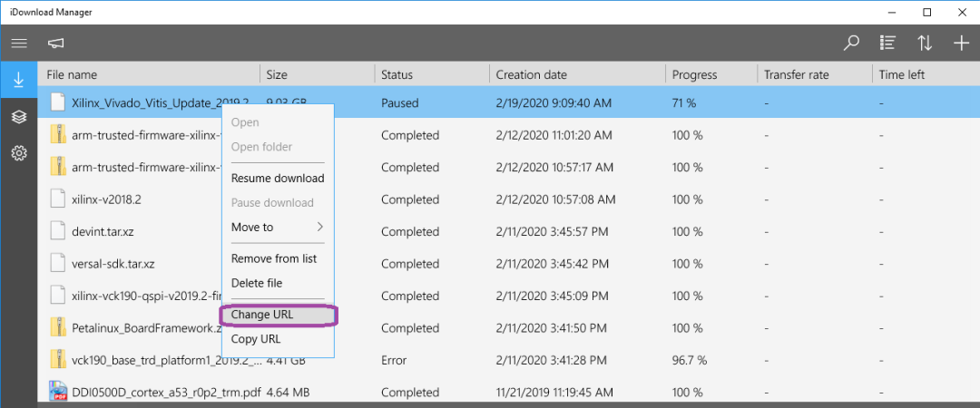Select the devint.tar.xz file name
980x408 pixels.
[x=103, y=231]
